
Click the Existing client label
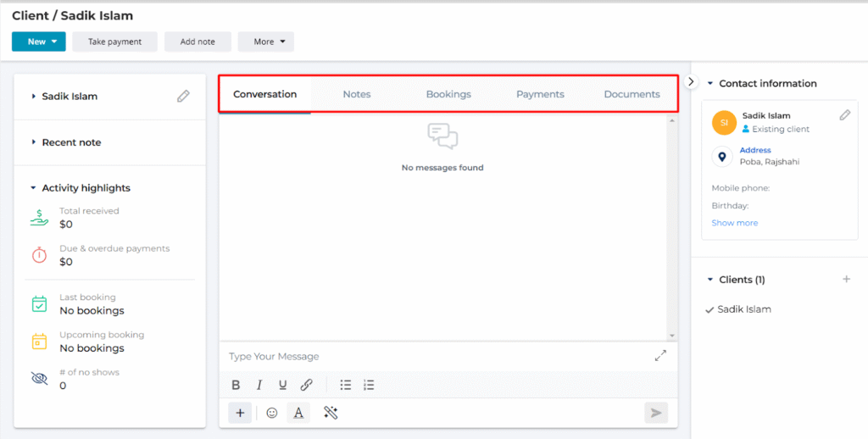(x=781, y=129)
